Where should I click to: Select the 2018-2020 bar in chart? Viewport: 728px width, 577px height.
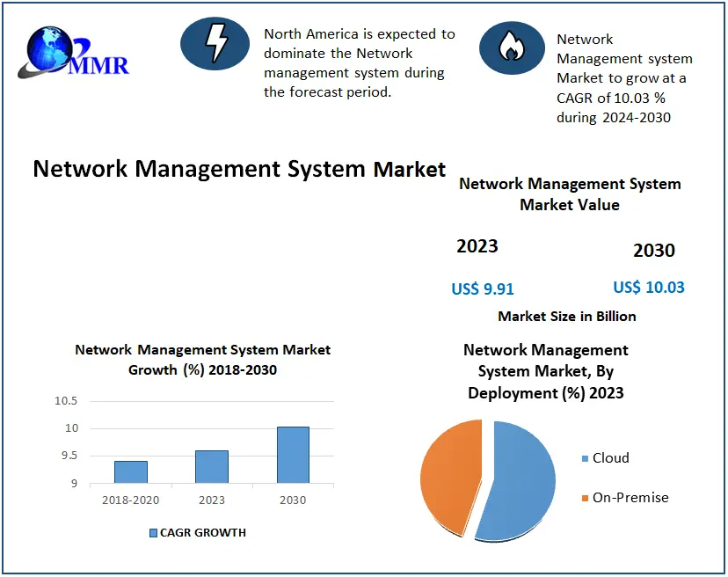130,471
